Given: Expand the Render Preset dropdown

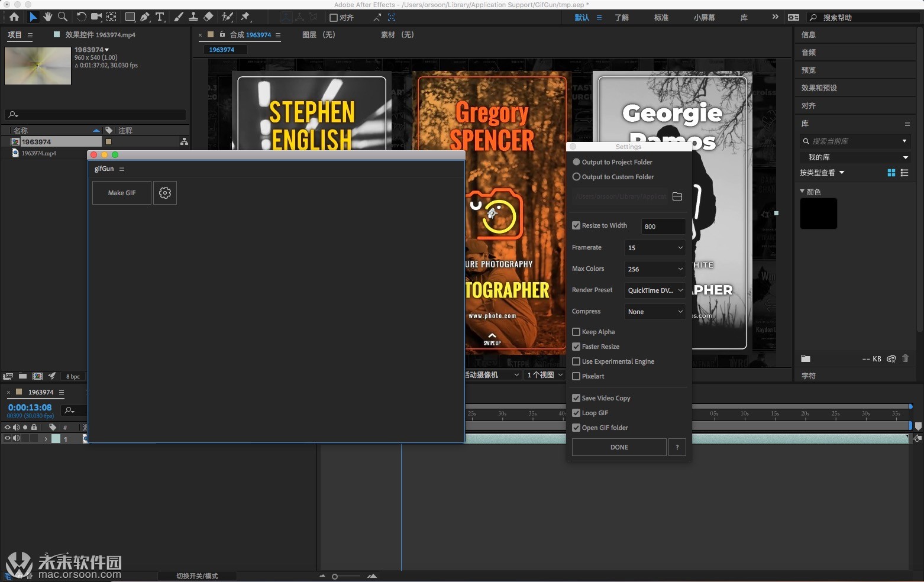Looking at the screenshot, I should 654,290.
